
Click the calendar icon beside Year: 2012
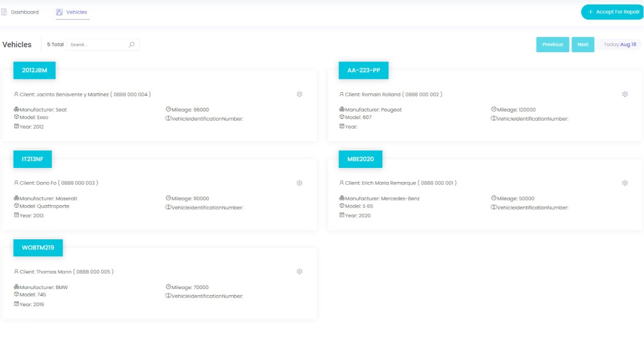tap(16, 126)
